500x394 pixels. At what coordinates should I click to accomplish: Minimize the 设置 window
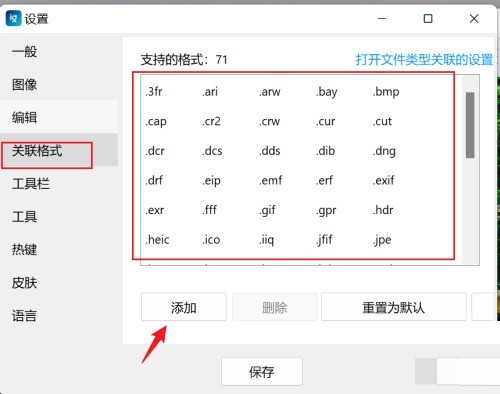pos(382,18)
